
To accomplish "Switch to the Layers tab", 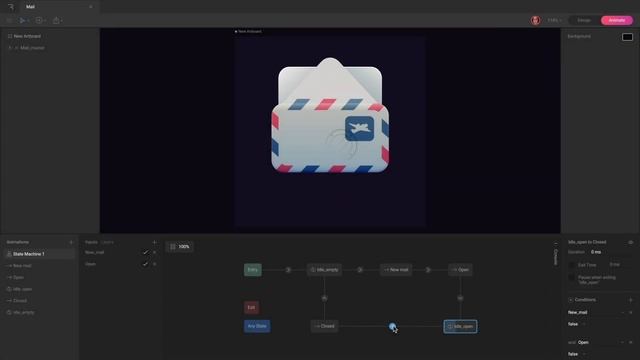I will tap(107, 242).
